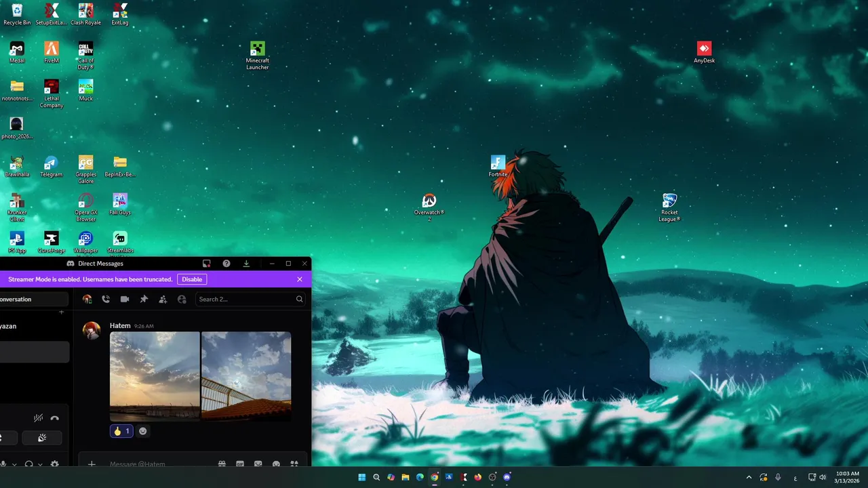Select the Brawlhalla desktop icon
The width and height of the screenshot is (868, 488).
[x=17, y=166]
